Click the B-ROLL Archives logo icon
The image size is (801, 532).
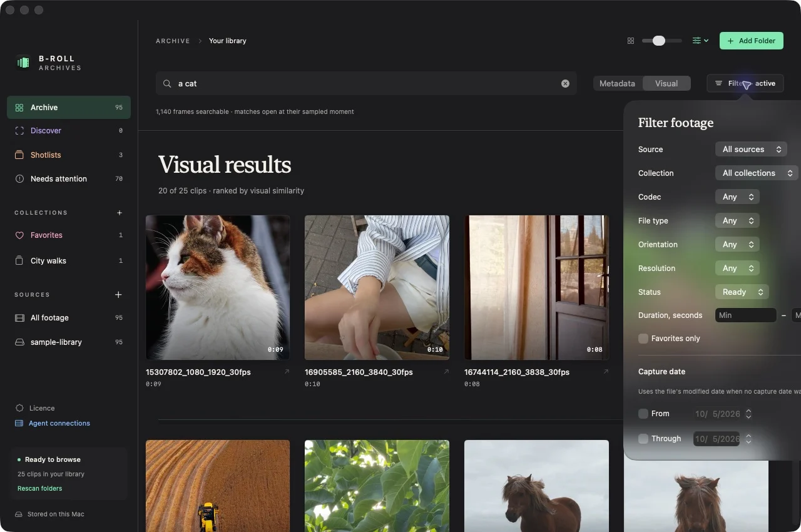tap(23, 63)
